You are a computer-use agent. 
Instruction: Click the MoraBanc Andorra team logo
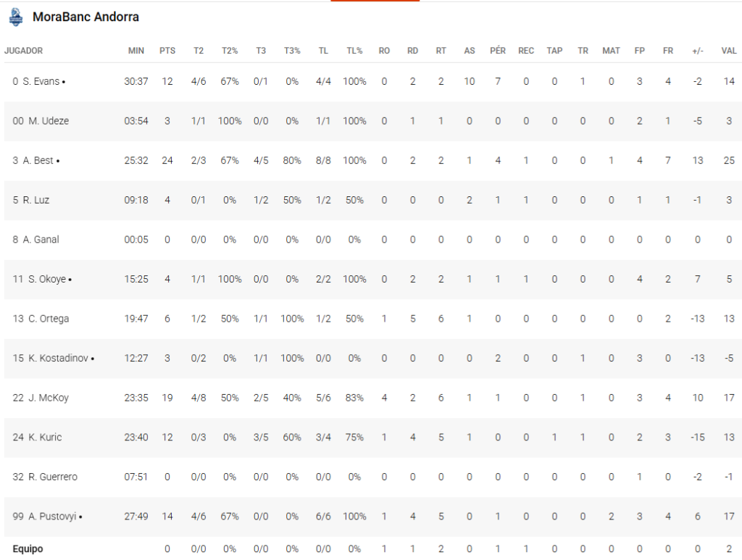pyautogui.click(x=15, y=16)
